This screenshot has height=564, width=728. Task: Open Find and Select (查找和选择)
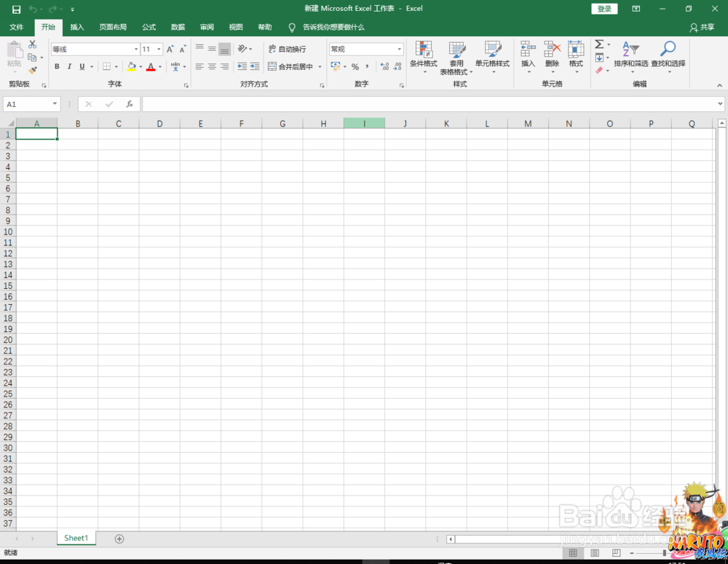pyautogui.click(x=668, y=57)
